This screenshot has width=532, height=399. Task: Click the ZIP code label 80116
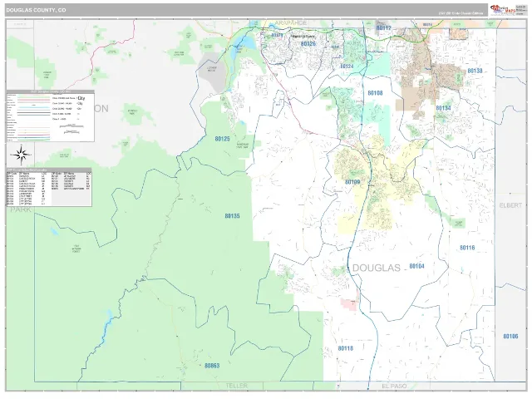[467, 248]
